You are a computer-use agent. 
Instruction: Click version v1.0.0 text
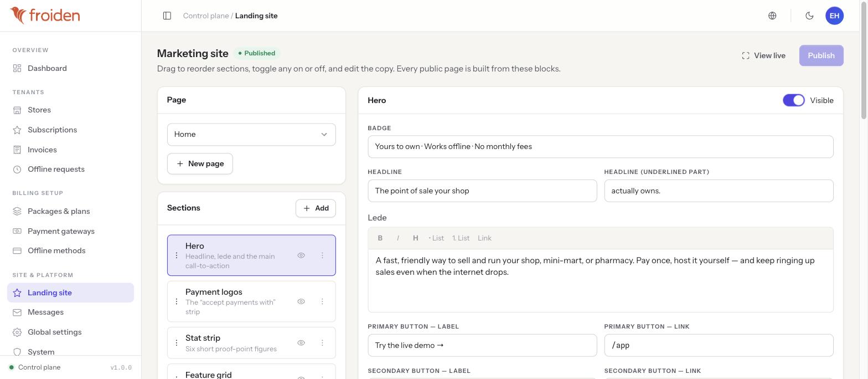[121, 368]
